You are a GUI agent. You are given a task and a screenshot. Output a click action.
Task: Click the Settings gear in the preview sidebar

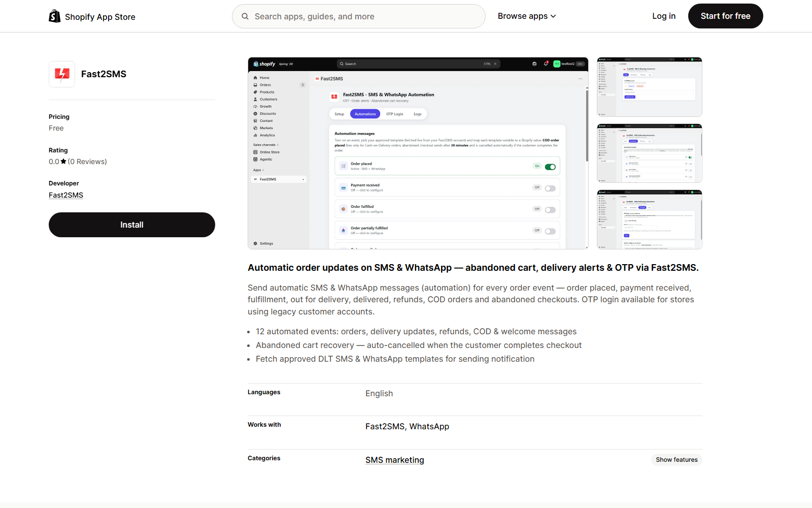[255, 243]
